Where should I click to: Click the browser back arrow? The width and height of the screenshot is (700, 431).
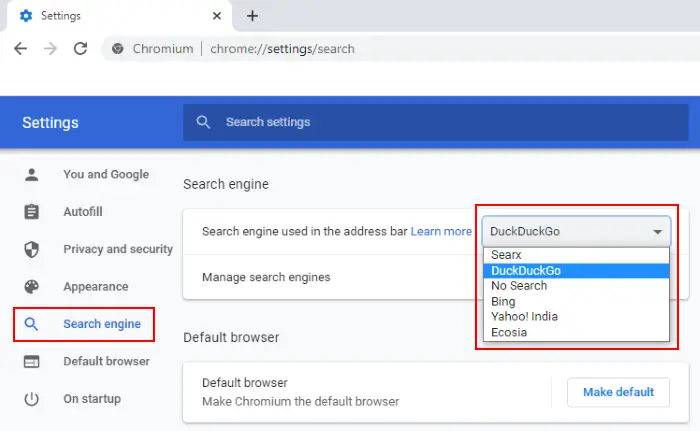coord(21,48)
